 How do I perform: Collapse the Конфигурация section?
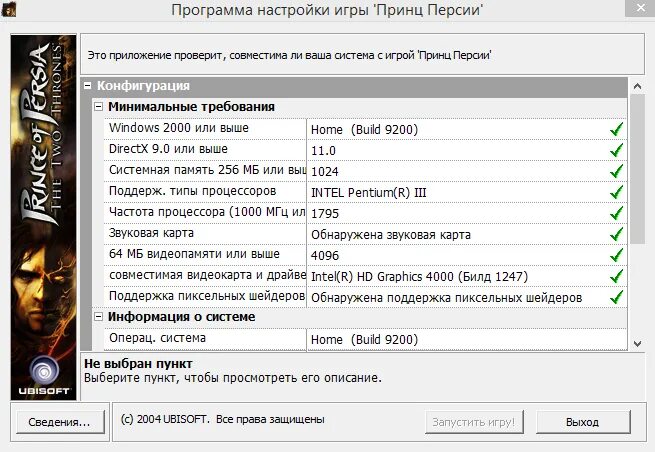pyautogui.click(x=88, y=86)
